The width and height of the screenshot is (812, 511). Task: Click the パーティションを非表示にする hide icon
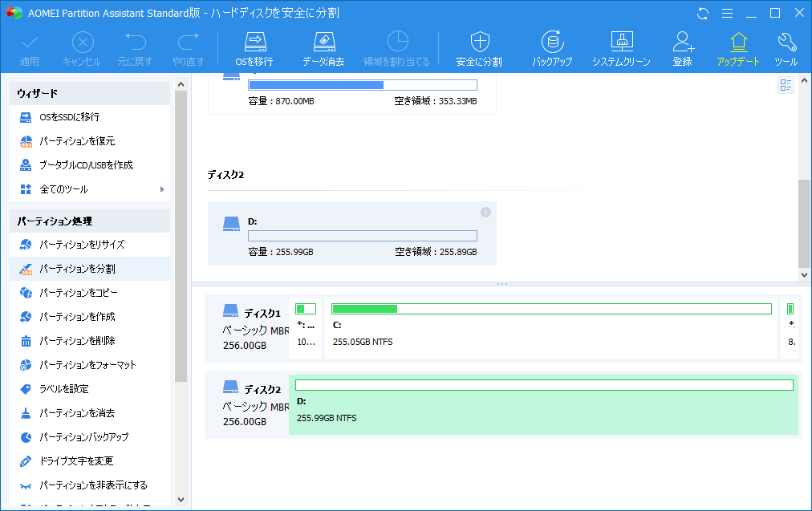point(26,485)
